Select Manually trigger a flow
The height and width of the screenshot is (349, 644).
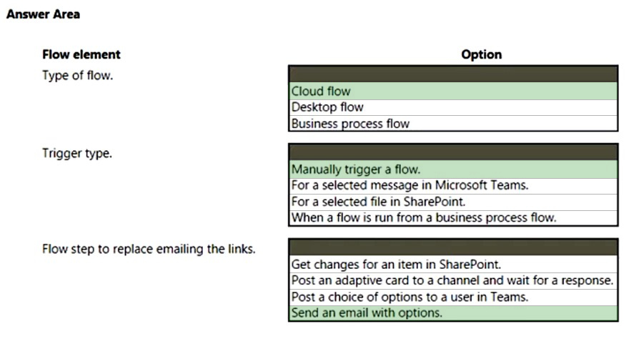(x=453, y=169)
